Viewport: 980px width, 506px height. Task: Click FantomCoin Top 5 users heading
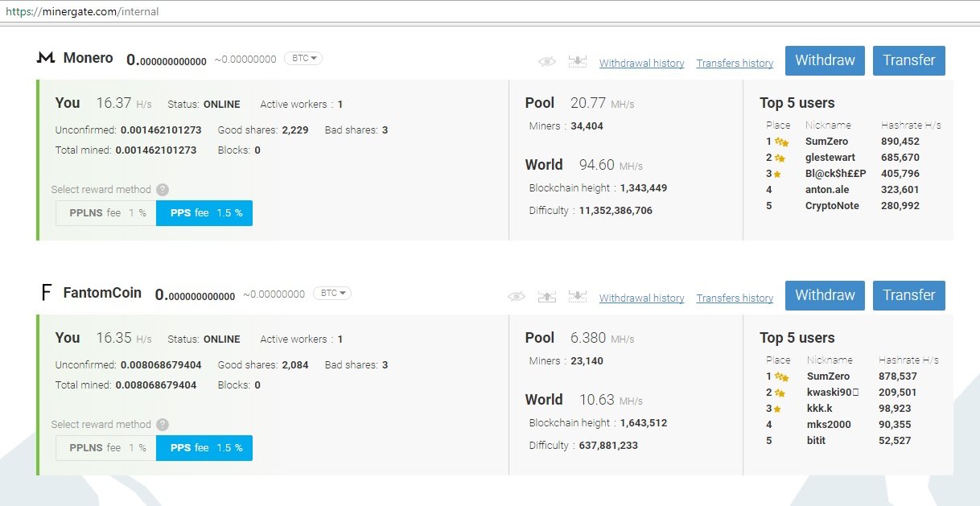(797, 338)
